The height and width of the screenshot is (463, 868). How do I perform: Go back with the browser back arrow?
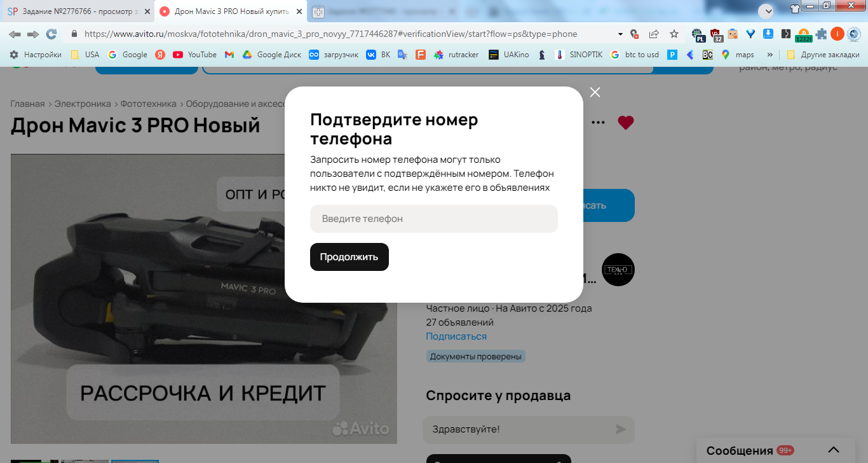point(15,34)
